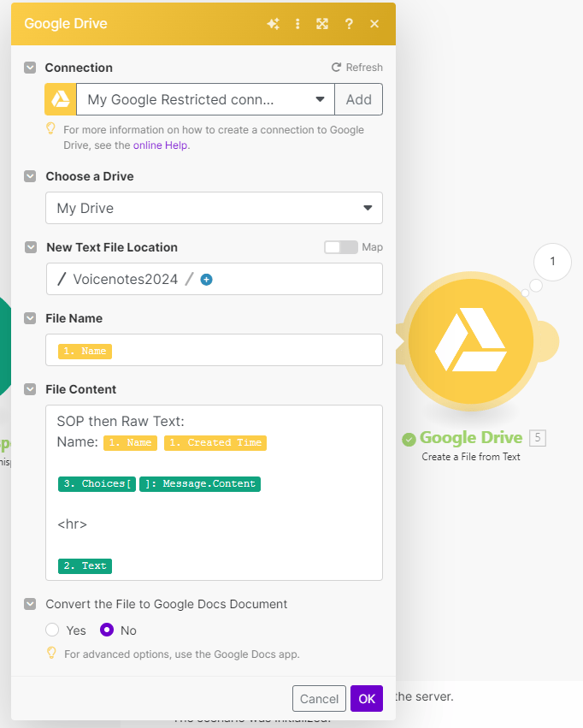This screenshot has width=583, height=728.
Task: Open the three-dot options menu
Action: [297, 24]
